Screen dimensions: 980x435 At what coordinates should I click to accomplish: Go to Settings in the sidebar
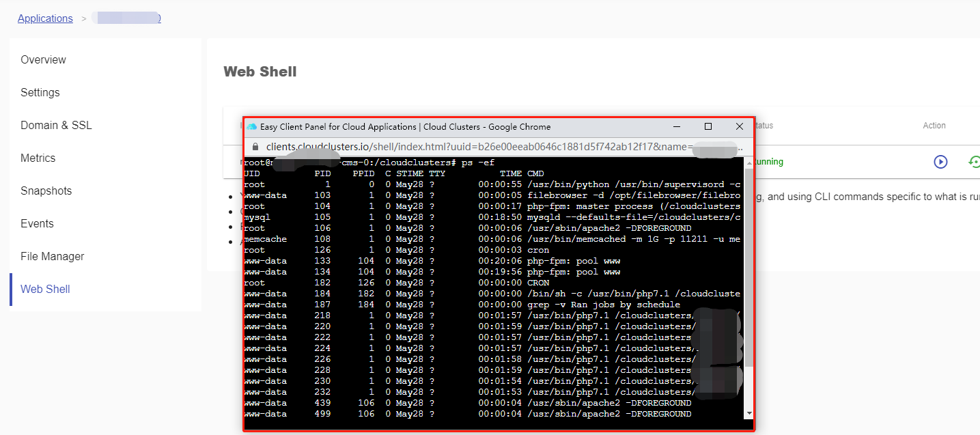tap(40, 92)
